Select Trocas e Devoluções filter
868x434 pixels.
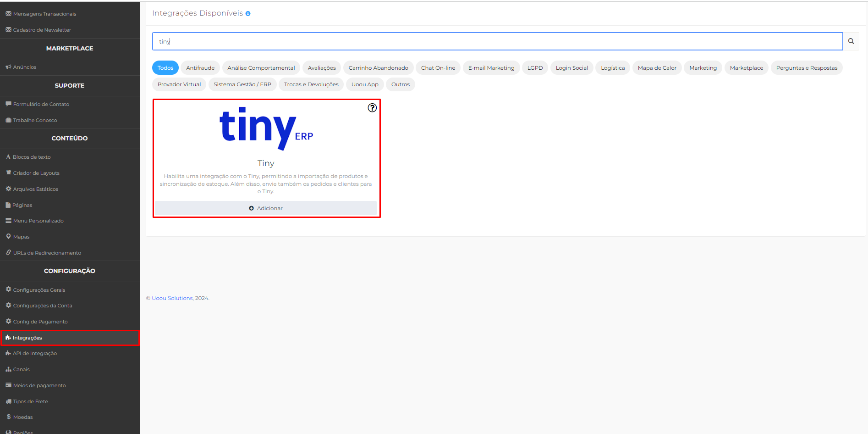311,84
